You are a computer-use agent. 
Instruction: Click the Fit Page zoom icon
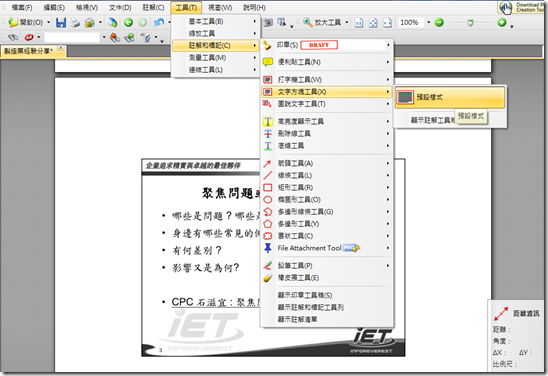(x=373, y=23)
